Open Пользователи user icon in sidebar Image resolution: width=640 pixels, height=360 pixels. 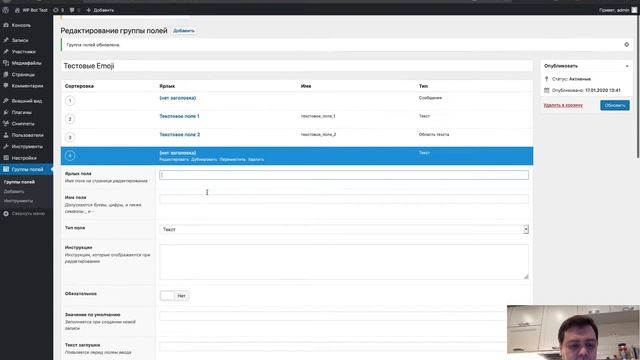click(6, 135)
